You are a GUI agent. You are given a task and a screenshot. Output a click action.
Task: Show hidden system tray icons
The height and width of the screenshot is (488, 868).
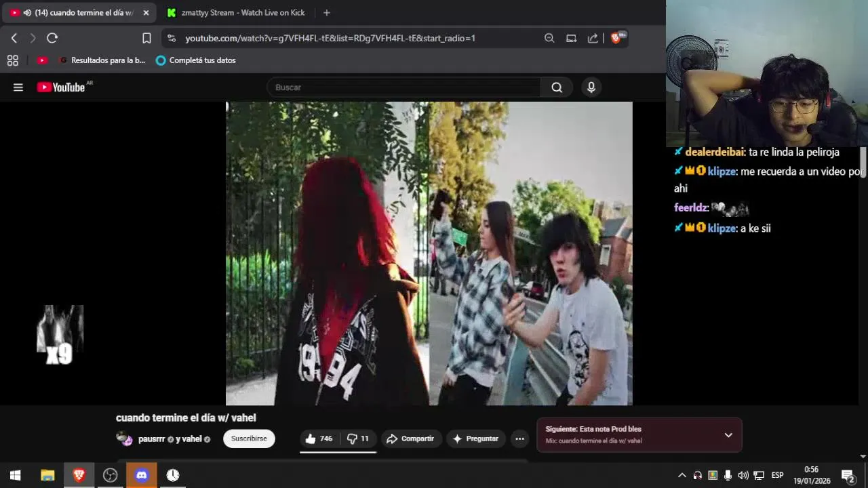click(x=682, y=475)
